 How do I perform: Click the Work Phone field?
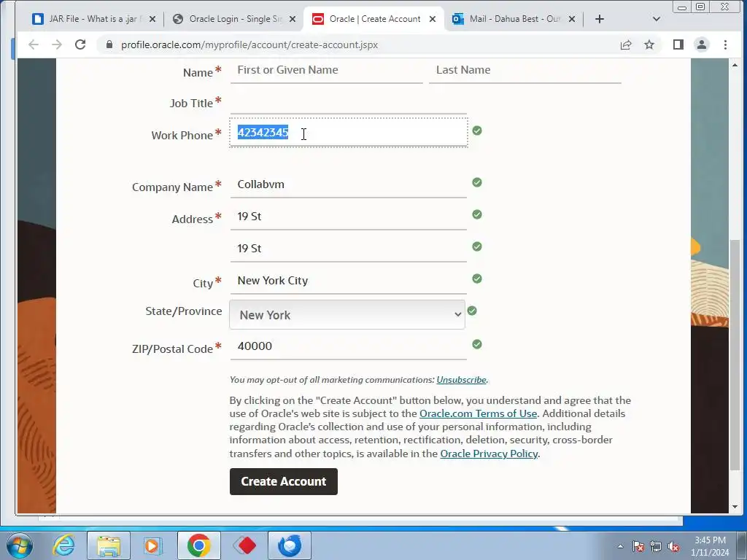click(x=348, y=133)
